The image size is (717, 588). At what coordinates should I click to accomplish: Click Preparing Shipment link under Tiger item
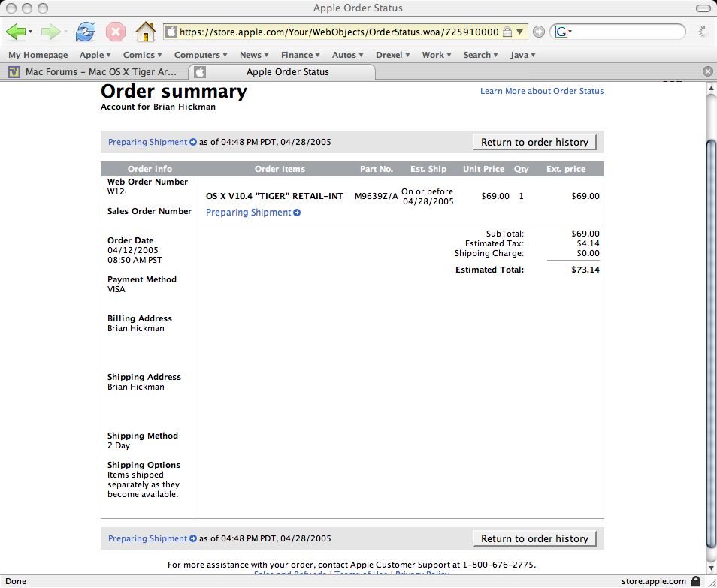coord(248,213)
